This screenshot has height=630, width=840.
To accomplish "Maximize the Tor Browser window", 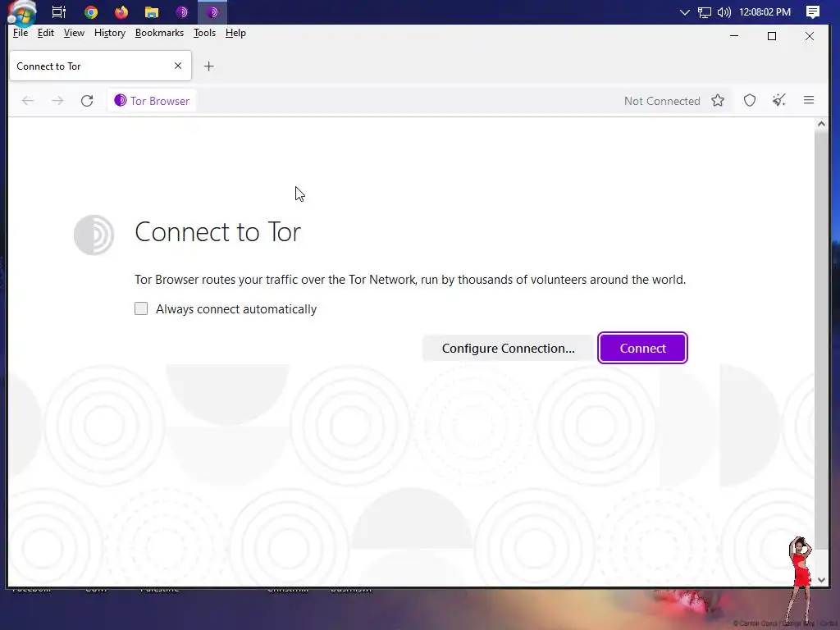I will point(771,36).
